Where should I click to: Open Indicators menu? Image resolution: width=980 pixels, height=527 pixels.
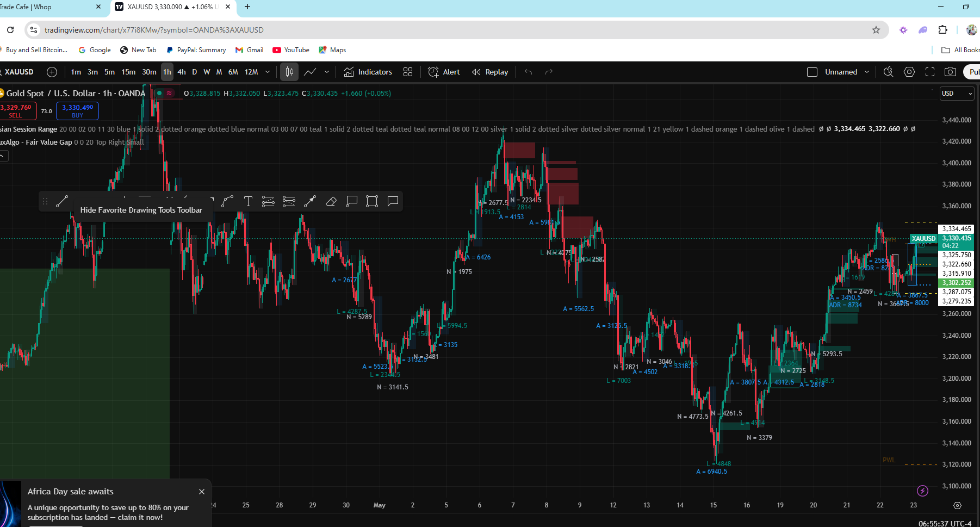point(368,72)
